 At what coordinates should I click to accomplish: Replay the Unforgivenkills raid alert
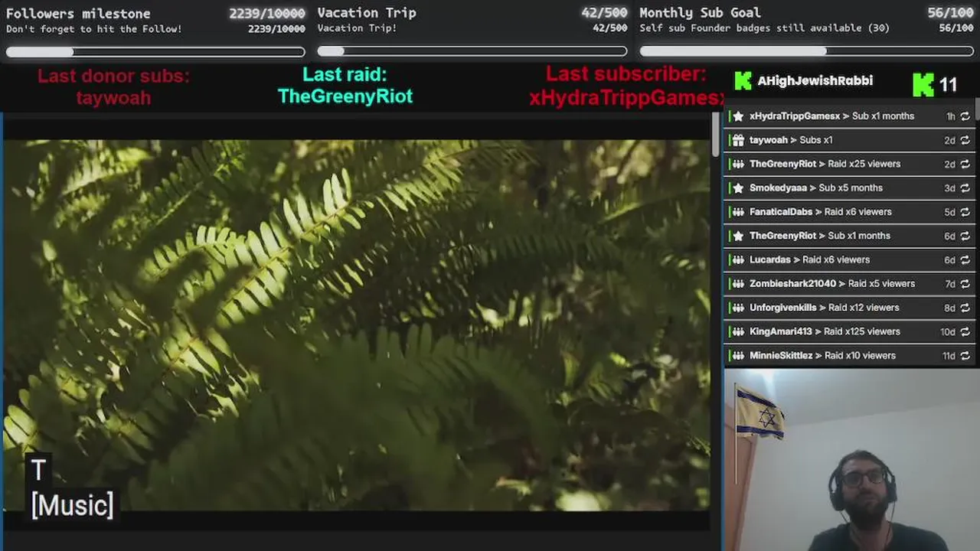965,308
